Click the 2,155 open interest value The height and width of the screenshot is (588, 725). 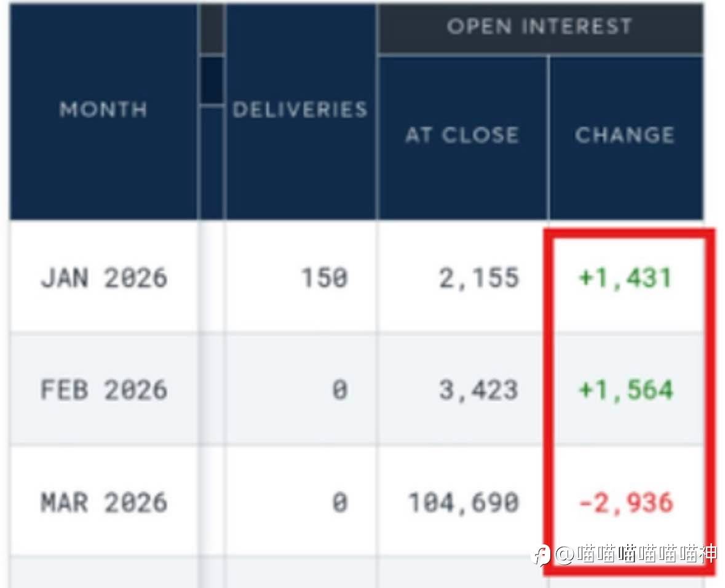pyautogui.click(x=478, y=278)
